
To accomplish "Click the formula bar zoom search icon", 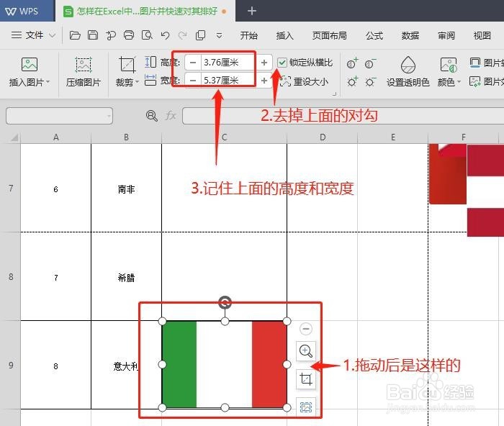I will 151,116.
